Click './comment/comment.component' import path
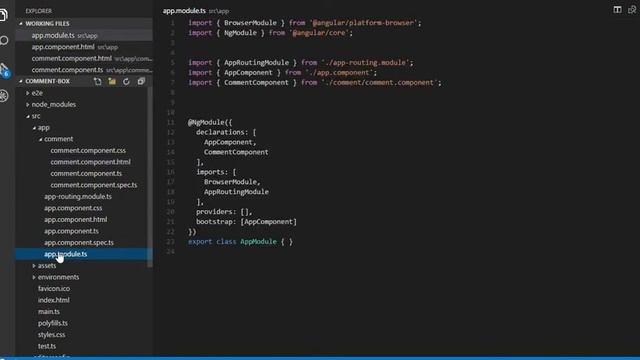The height and width of the screenshot is (360, 640). (380, 83)
